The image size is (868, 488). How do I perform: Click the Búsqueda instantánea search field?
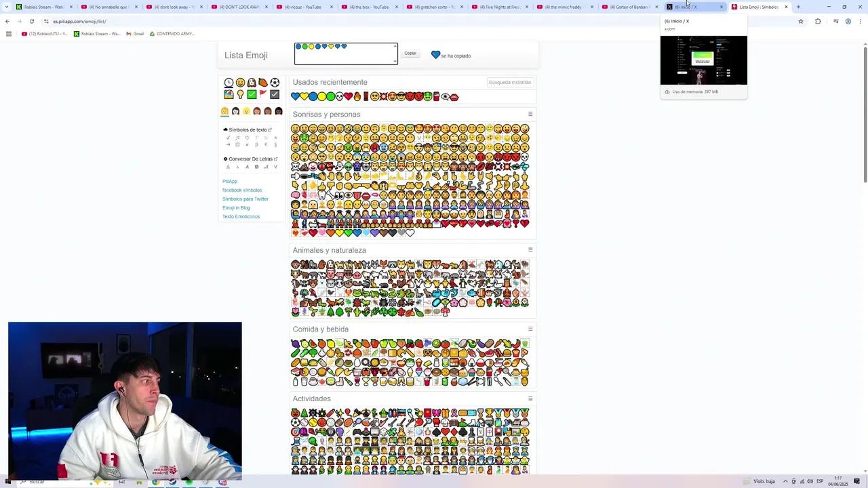click(510, 82)
